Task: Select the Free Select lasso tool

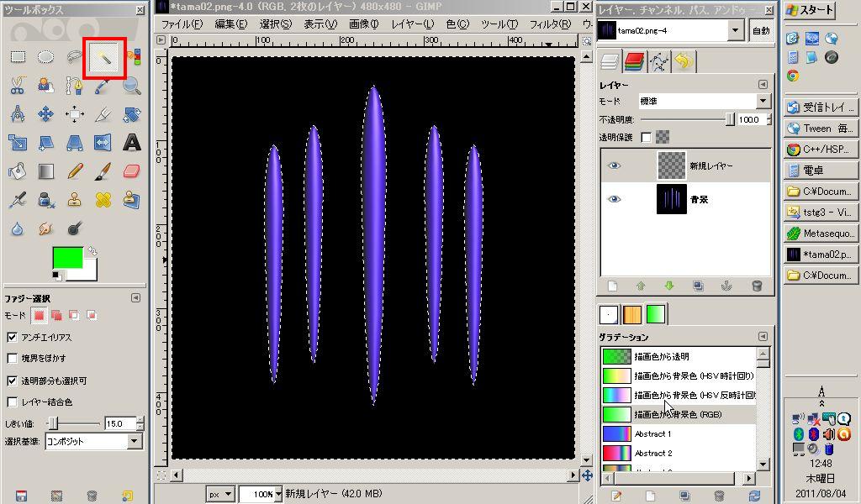Action: coord(74,57)
